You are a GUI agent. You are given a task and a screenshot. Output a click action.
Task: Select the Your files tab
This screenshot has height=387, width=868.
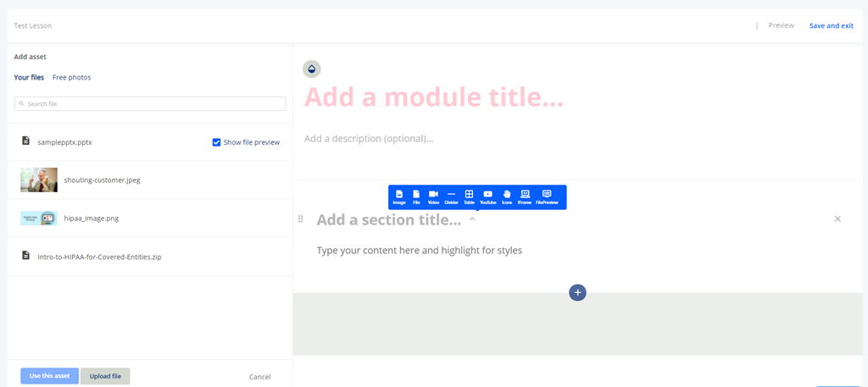[29, 77]
